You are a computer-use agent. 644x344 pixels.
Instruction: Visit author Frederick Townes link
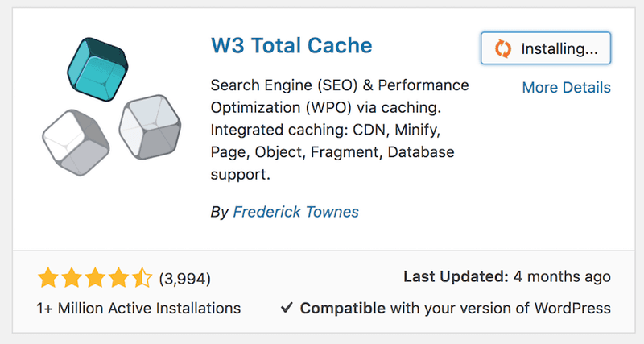pyautogui.click(x=295, y=213)
